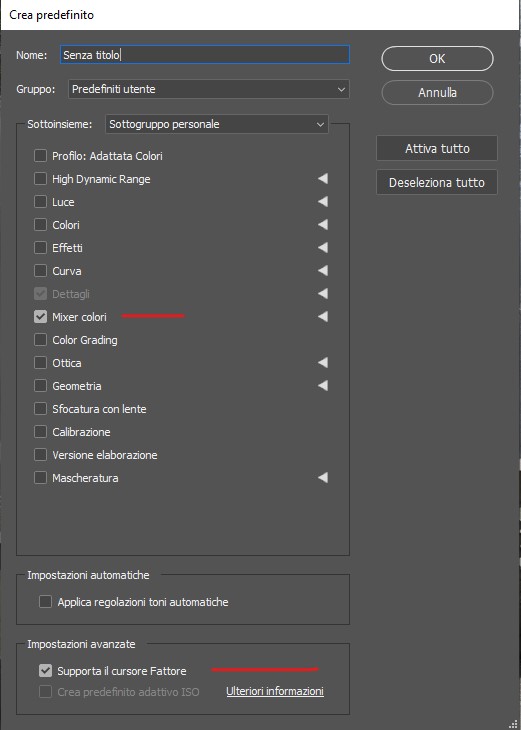Click the Calibrazione label
Viewport: 521px width, 730px height.
click(81, 432)
